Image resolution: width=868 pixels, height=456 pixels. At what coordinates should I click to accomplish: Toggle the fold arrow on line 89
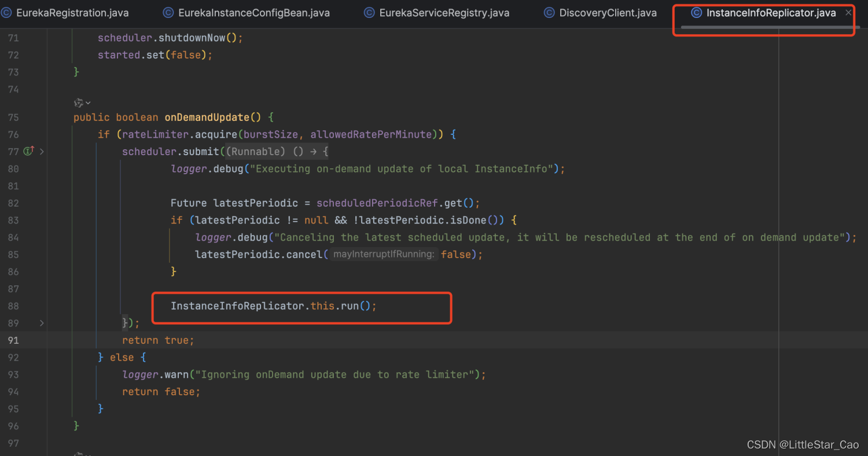42,323
